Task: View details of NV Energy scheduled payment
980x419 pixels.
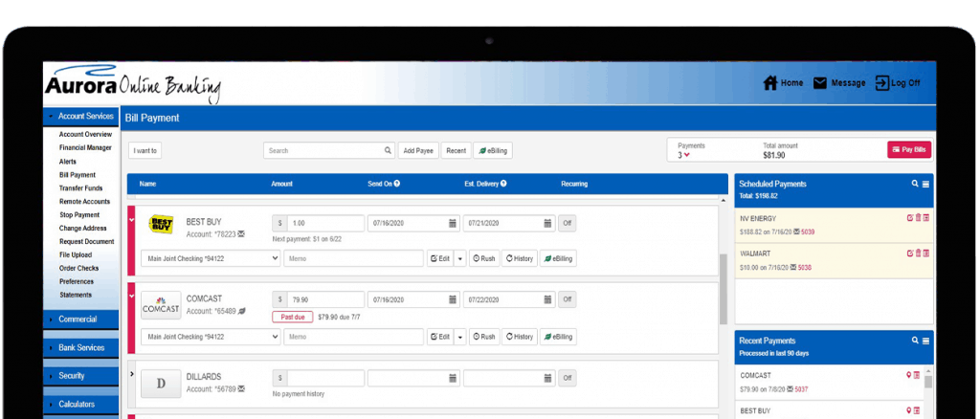Action: 925,218
